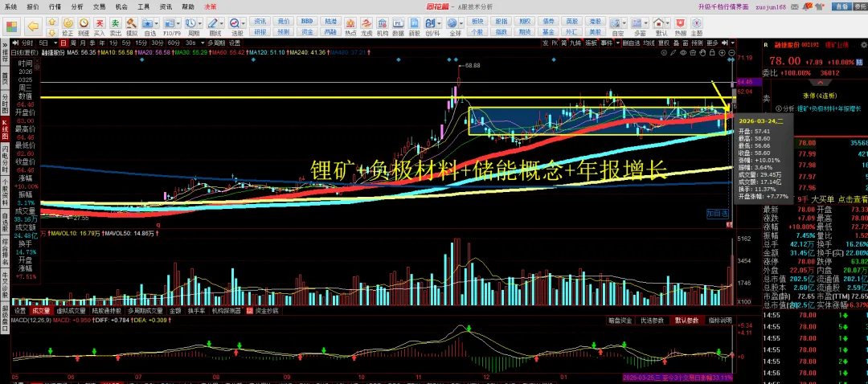Open the 系统 menu
This screenshot has height=384, width=868.
pyautogui.click(x=10, y=6)
